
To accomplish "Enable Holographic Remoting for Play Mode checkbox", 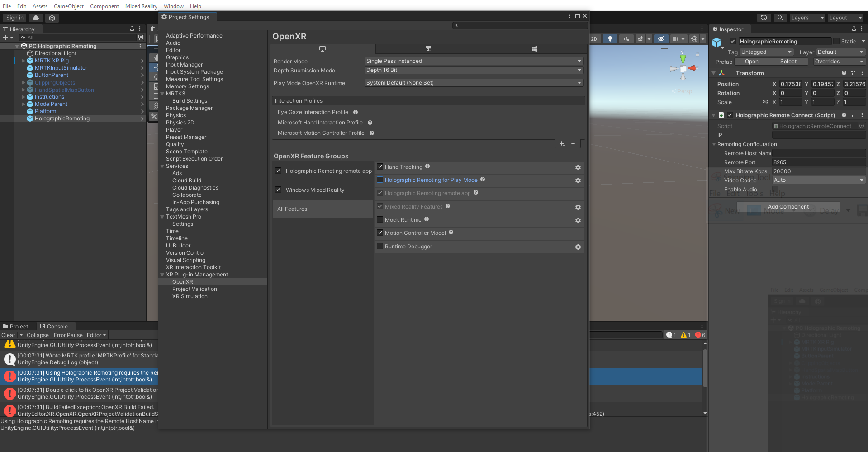I will (380, 180).
